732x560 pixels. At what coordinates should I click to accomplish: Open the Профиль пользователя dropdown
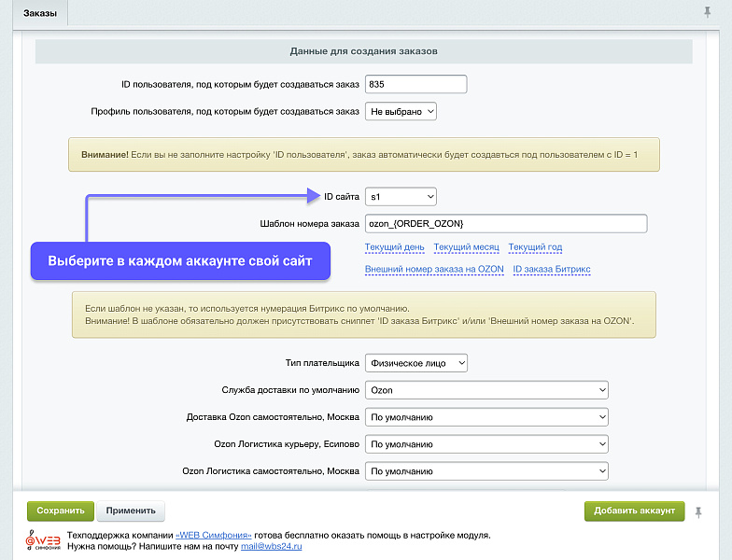tap(401, 112)
